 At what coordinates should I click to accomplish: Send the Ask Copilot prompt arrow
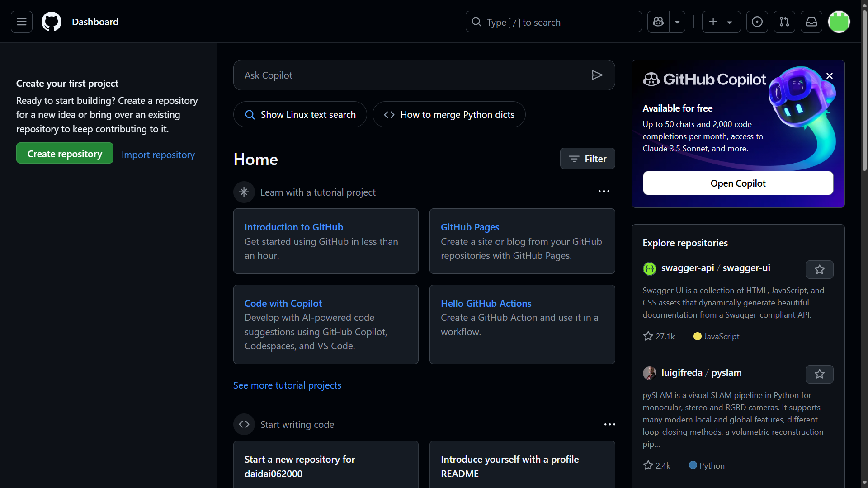point(597,75)
